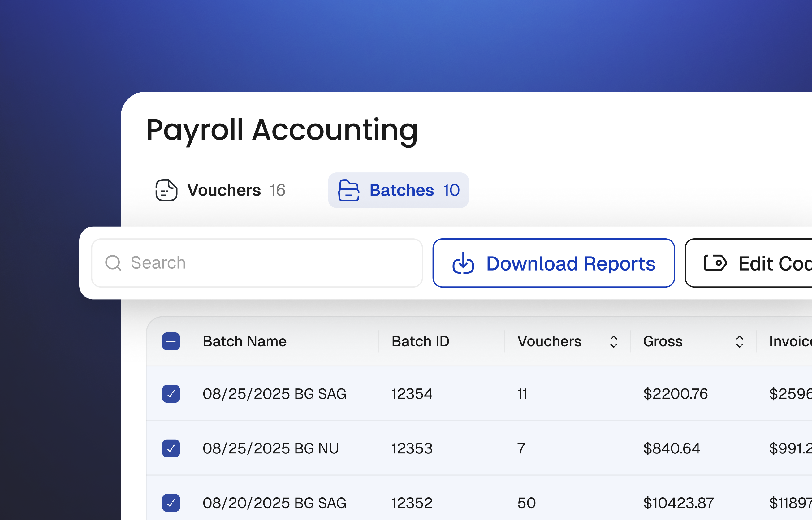Click gross amount $840.64
Screen dimensions: 812x520
(672, 449)
